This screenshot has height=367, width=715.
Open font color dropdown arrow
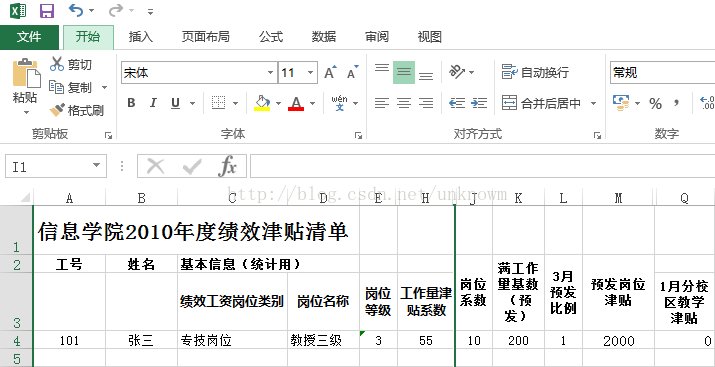(312, 104)
